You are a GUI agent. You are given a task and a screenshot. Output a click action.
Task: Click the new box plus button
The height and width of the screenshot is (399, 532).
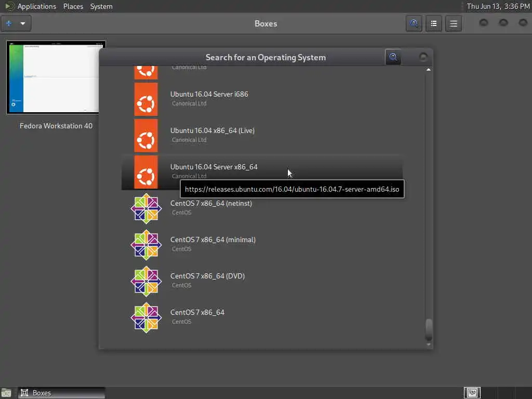point(9,23)
